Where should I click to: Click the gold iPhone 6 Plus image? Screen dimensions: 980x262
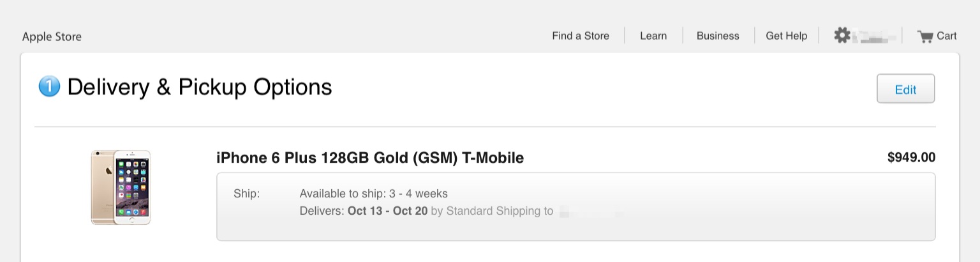click(x=121, y=187)
